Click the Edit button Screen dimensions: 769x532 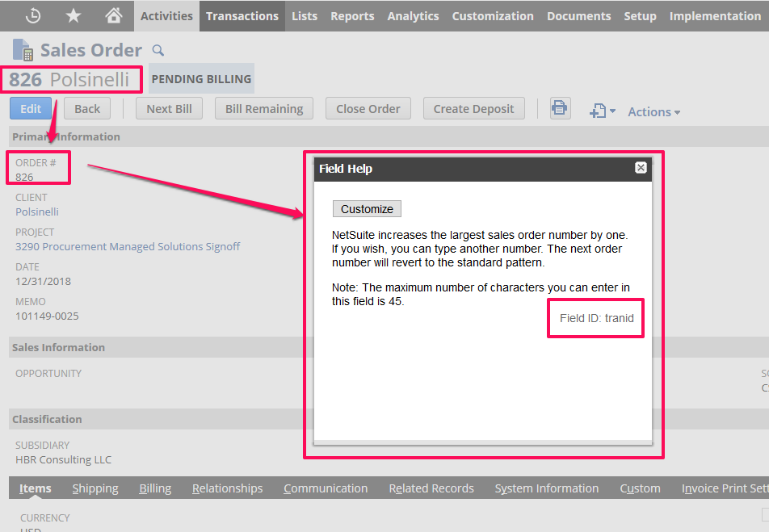point(31,109)
